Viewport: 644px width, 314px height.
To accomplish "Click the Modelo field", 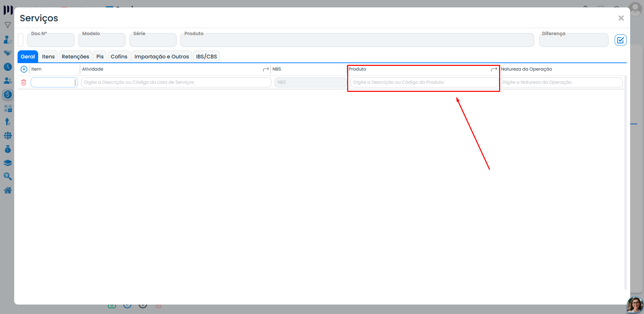I will tap(102, 40).
